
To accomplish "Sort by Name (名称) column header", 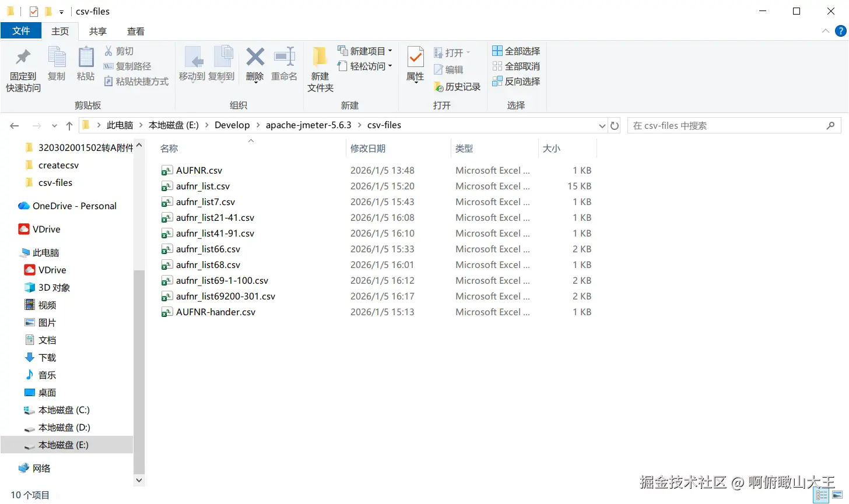I will (169, 149).
